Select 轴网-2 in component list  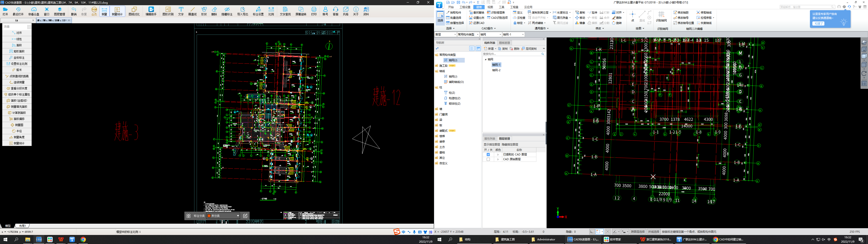pos(496,70)
